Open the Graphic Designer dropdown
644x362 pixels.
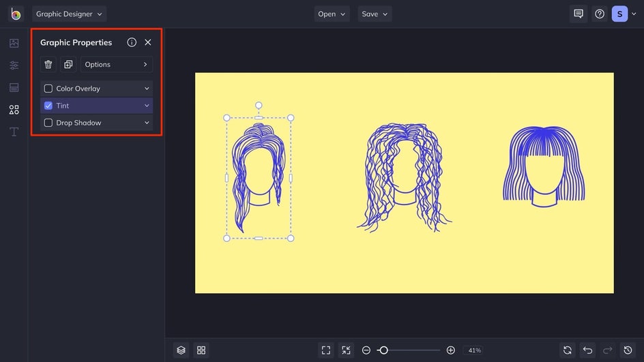pos(69,14)
